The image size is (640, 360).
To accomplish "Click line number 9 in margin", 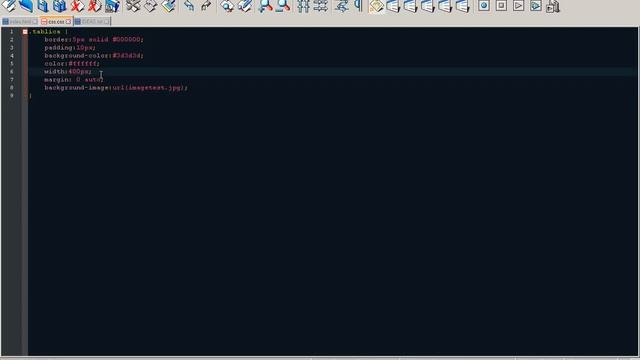I will point(11,96).
